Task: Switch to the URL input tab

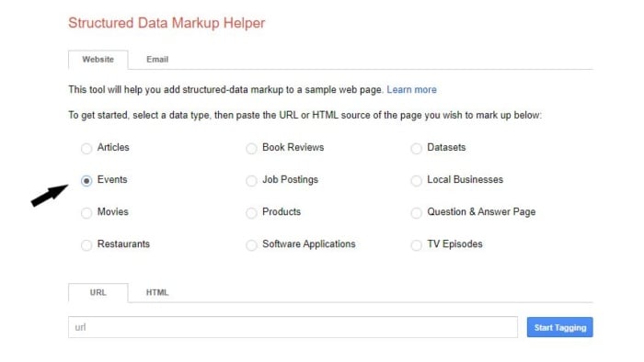Action: 98,293
